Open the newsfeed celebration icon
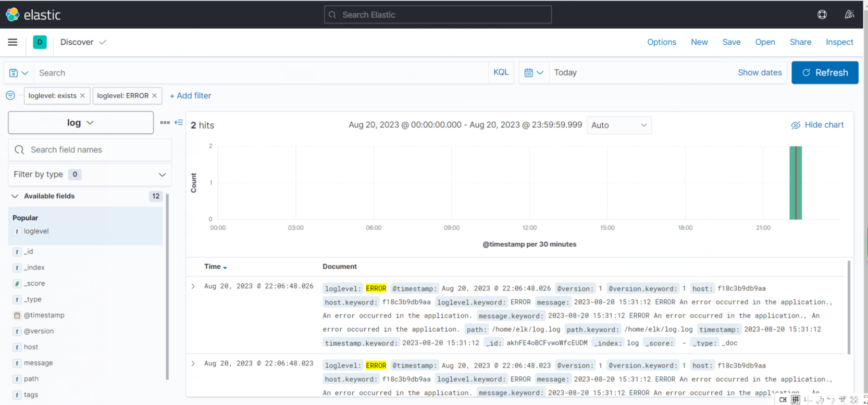 (849, 15)
